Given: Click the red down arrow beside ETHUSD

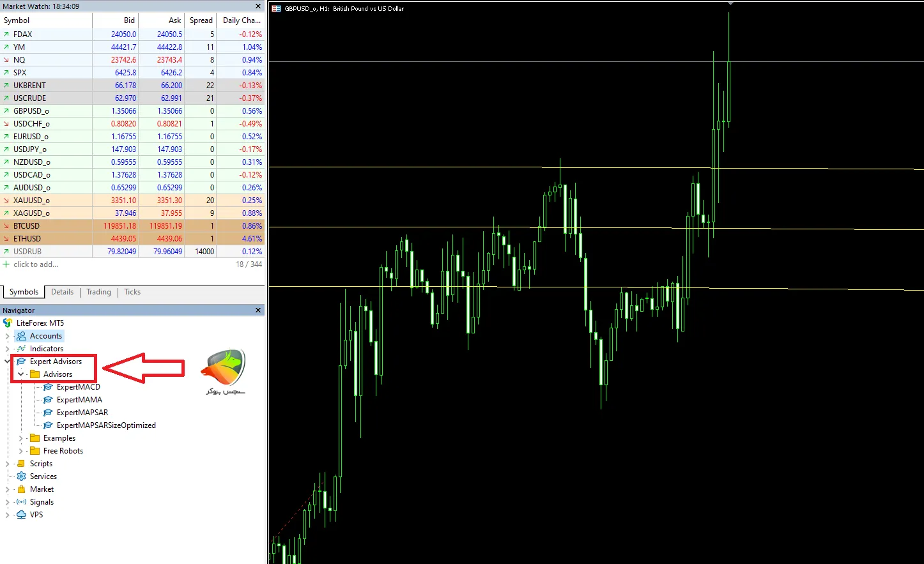Looking at the screenshot, I should [x=6, y=239].
